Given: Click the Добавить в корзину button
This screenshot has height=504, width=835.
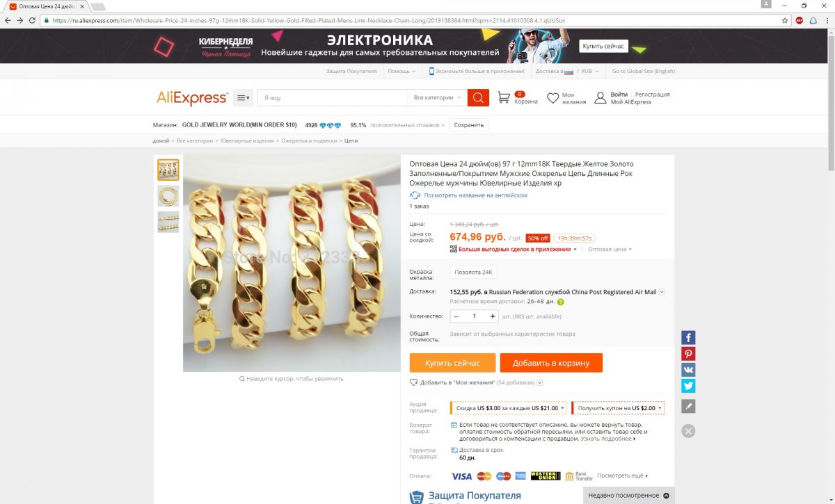Looking at the screenshot, I should (x=551, y=363).
